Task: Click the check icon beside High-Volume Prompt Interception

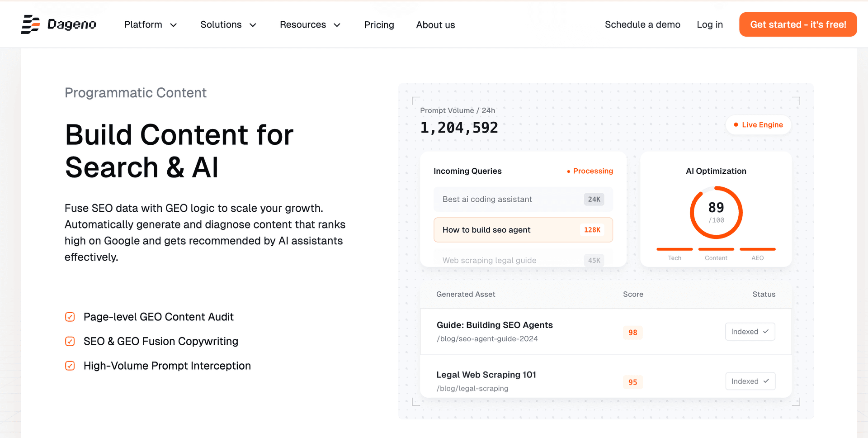Action: [x=70, y=366]
